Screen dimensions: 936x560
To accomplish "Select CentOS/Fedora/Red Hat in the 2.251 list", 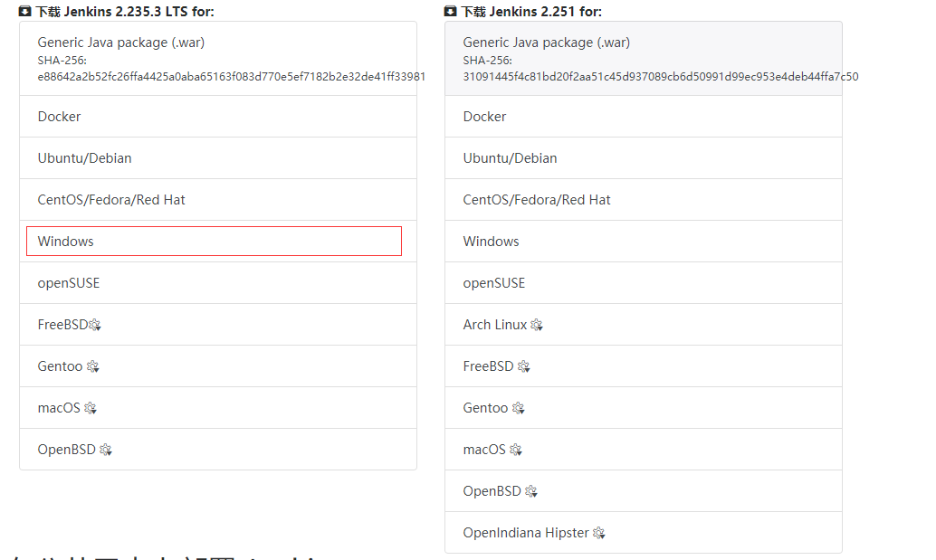I will point(644,200).
